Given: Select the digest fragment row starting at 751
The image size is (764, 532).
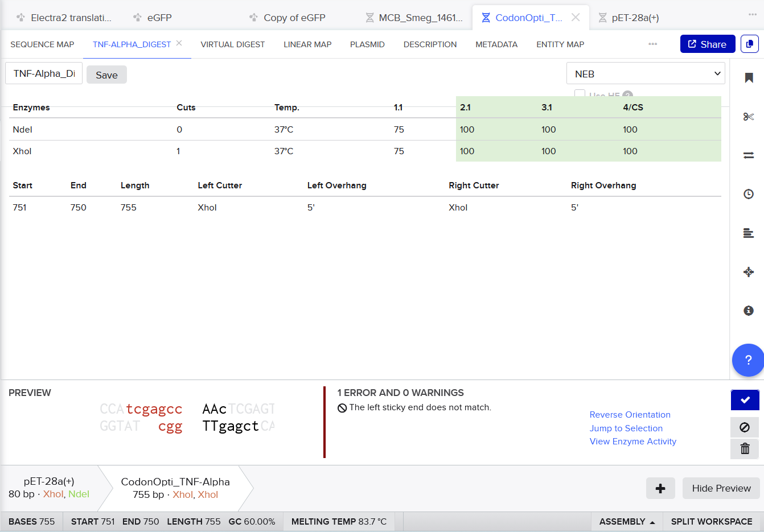Looking at the screenshot, I should click(x=365, y=207).
